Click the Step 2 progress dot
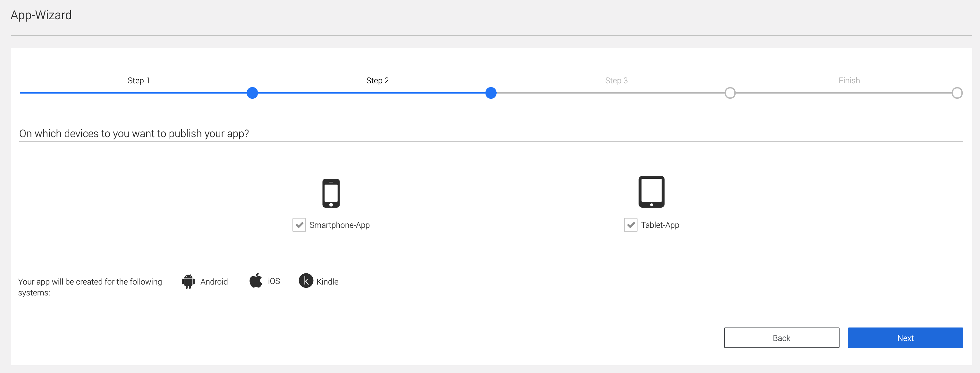The image size is (980, 373). (491, 93)
